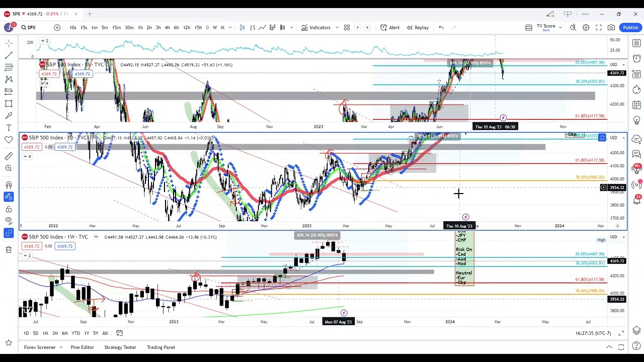Open favorites toolbar star icon

9,343
